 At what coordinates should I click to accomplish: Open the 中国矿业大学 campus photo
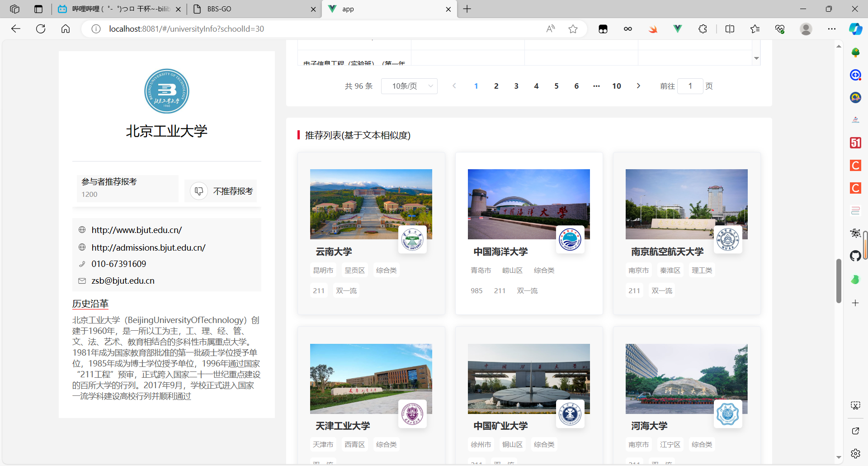click(x=529, y=379)
